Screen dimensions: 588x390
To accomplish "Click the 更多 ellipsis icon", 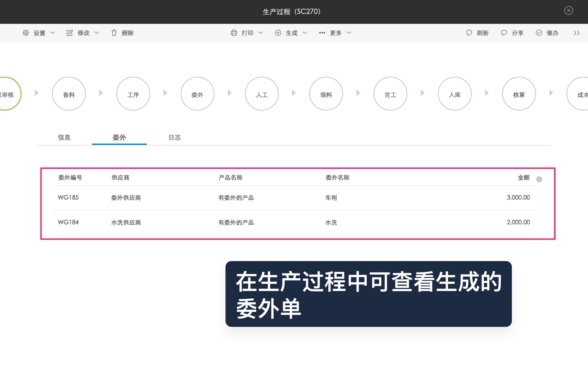I will 322,33.
